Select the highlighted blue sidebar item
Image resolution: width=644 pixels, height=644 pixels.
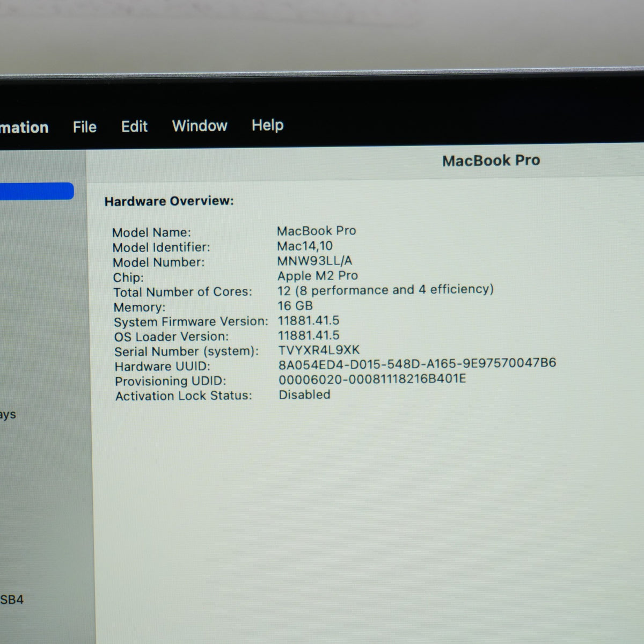pyautogui.click(x=36, y=191)
